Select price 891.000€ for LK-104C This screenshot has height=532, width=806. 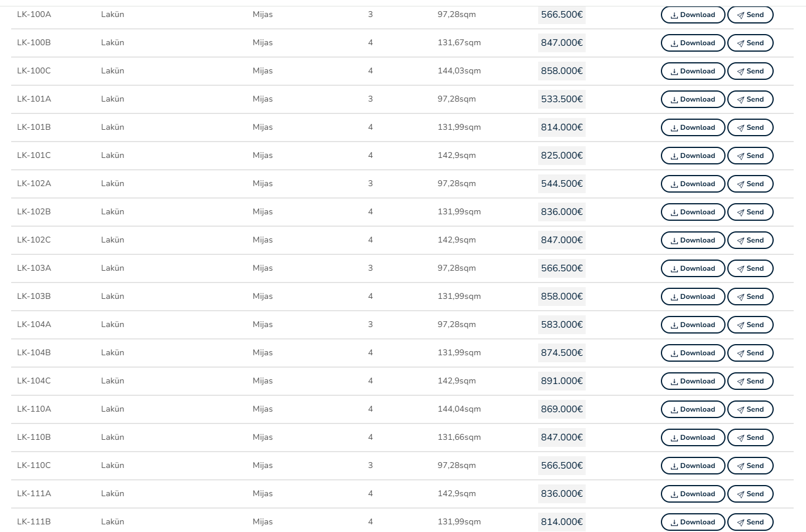coord(562,381)
